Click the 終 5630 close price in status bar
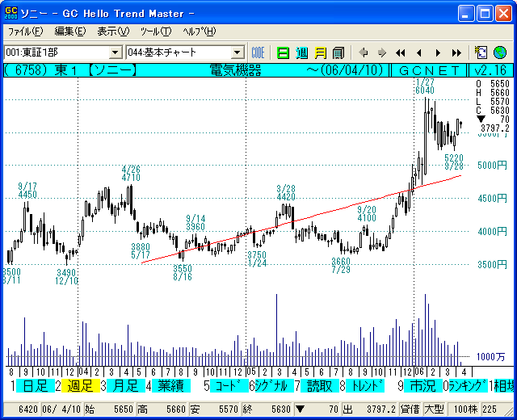The height and width of the screenshot is (420, 517). click(267, 409)
